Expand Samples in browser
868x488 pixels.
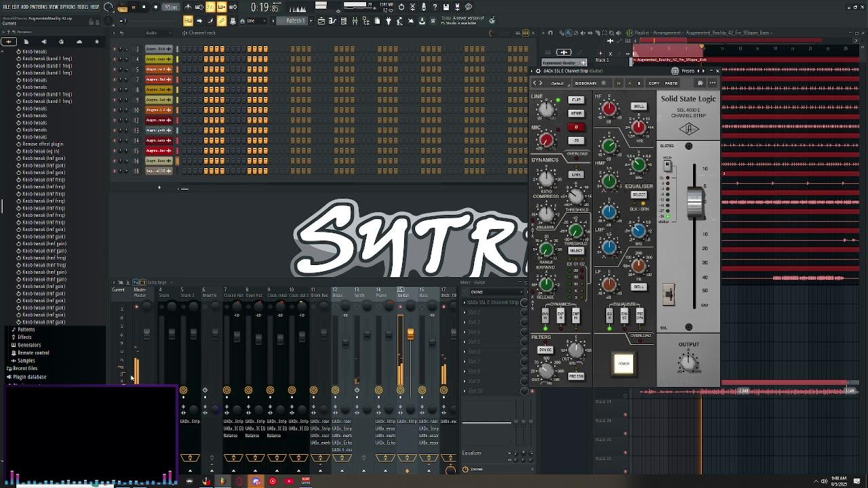(26, 361)
